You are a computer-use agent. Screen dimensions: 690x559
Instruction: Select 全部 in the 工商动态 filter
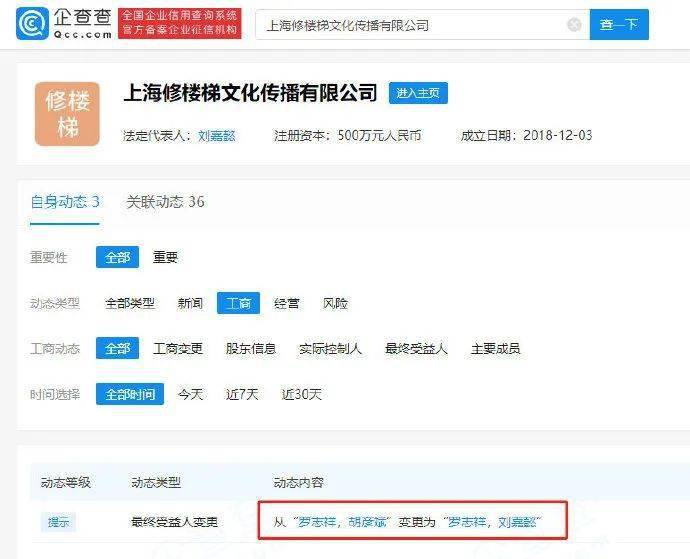[117, 349]
